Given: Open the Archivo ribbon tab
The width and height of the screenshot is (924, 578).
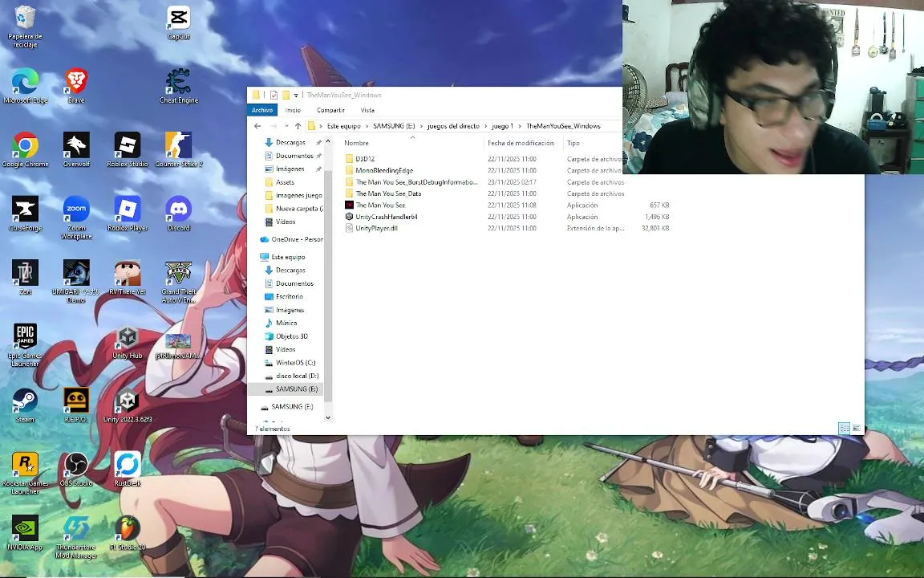Looking at the screenshot, I should pos(261,110).
